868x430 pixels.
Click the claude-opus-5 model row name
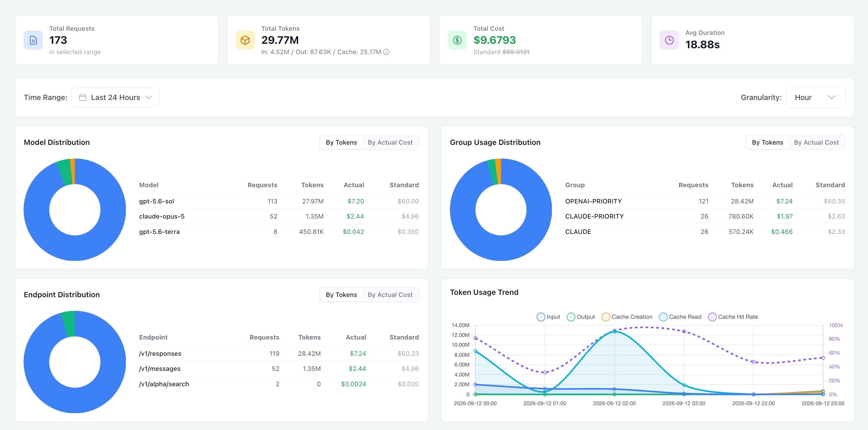point(162,216)
